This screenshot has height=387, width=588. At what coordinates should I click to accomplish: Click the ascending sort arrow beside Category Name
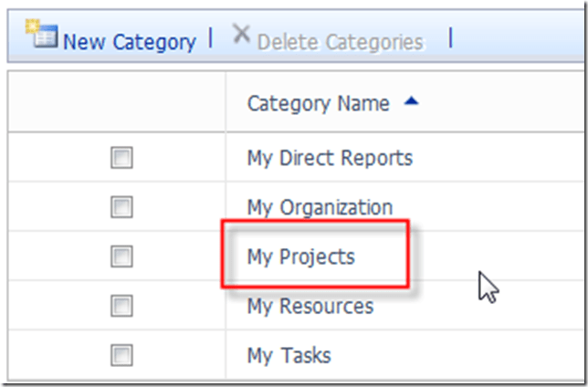(x=410, y=103)
